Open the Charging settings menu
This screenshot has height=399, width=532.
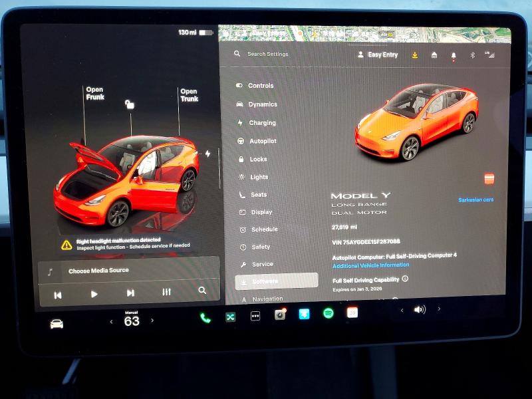[x=257, y=123]
